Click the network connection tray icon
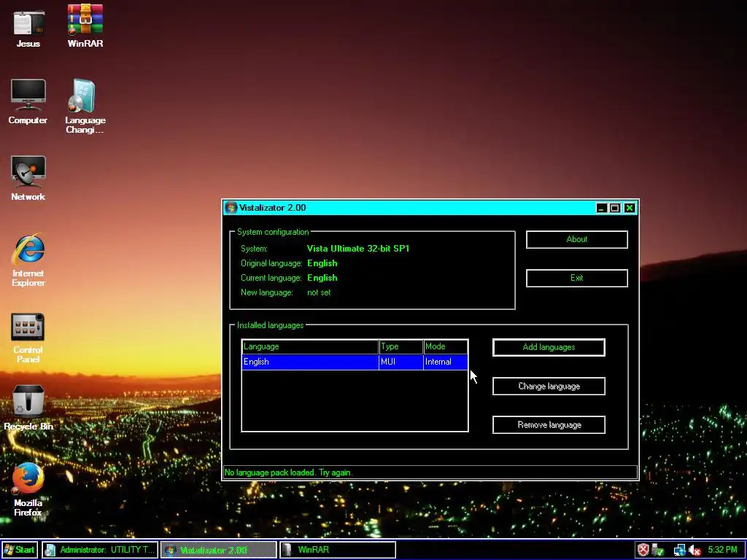The image size is (747, 560). pos(679,550)
